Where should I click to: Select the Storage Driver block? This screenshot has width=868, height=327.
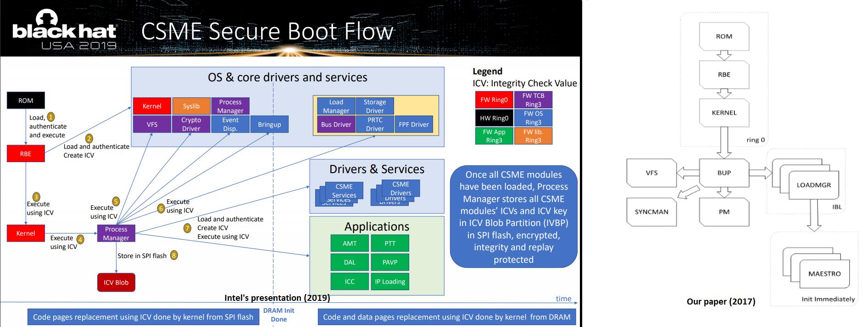tap(375, 107)
